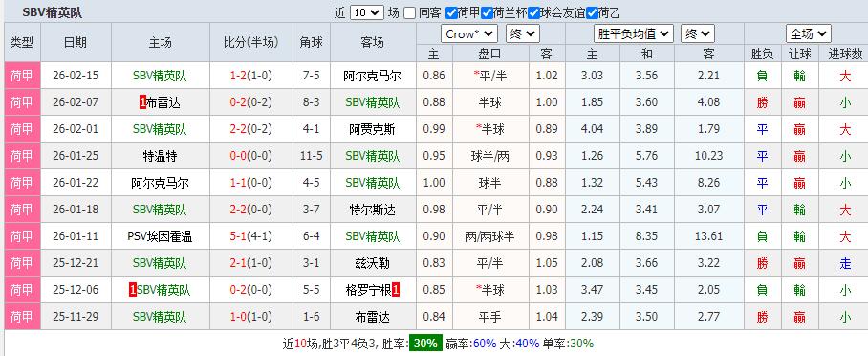Click the 两/两球半 handicap cell

click(489, 236)
